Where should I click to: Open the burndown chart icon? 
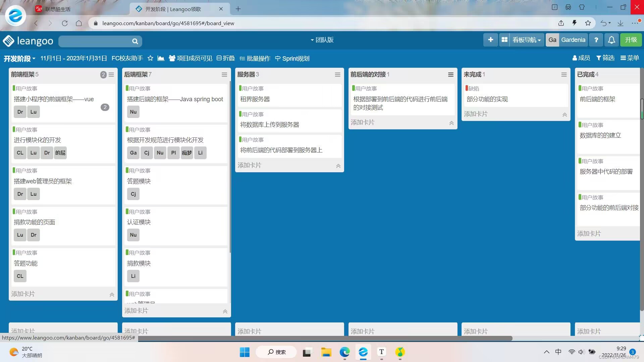coord(161,58)
